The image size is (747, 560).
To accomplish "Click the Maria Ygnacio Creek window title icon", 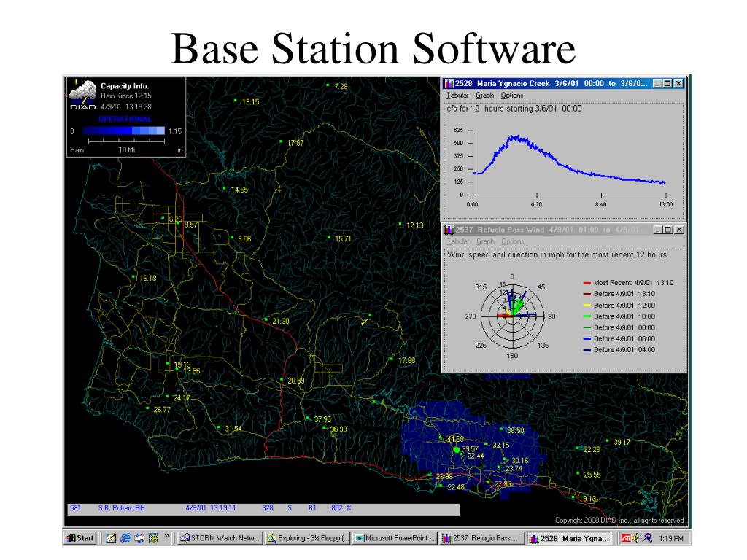I will (x=449, y=83).
